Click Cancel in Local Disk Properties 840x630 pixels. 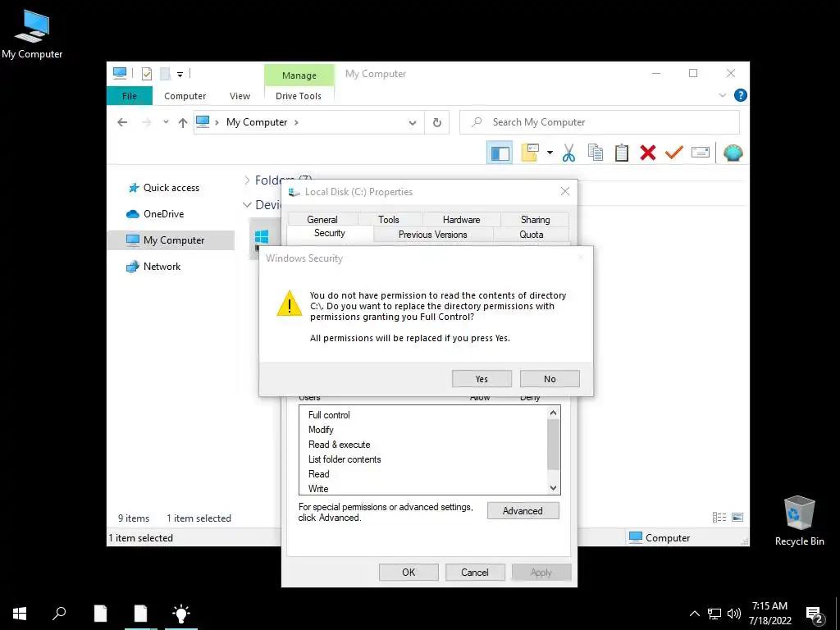pos(475,572)
